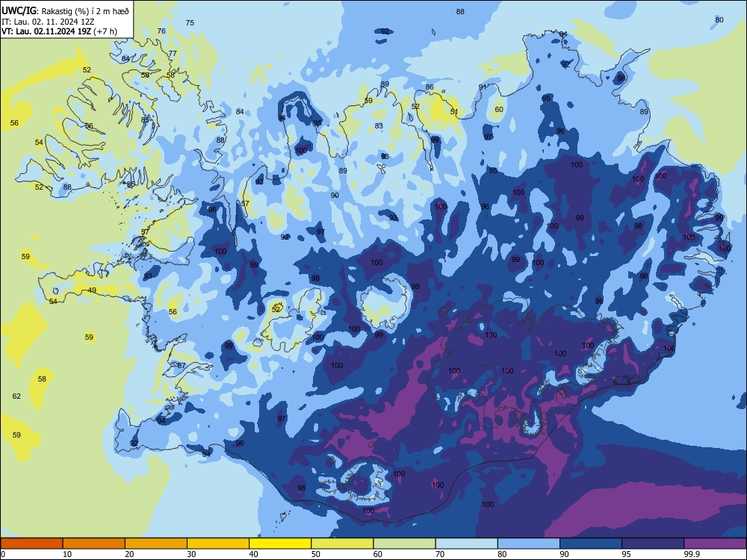Select the light green 60–70 legend swatch

tap(404, 544)
